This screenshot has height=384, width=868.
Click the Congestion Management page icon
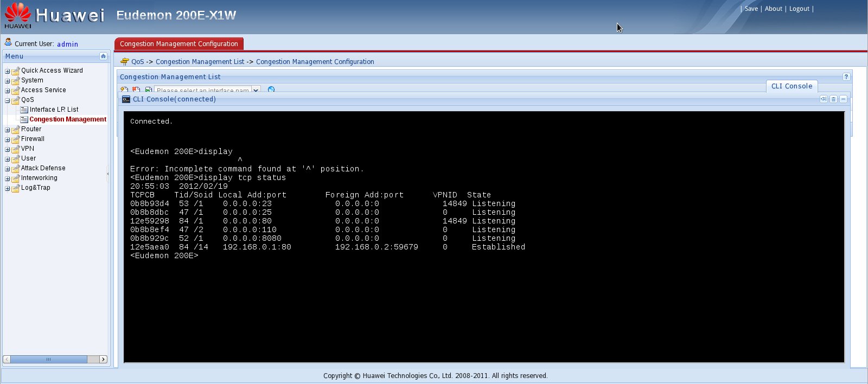pyautogui.click(x=24, y=119)
